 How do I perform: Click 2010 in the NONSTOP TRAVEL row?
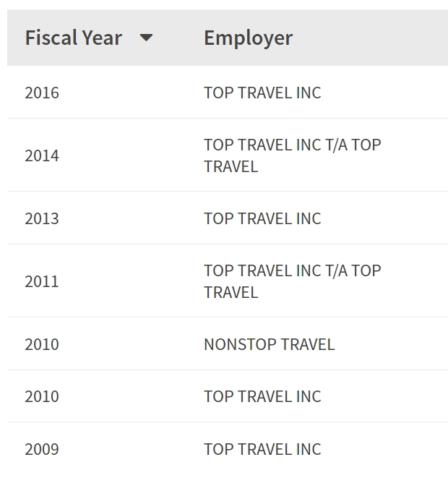(x=42, y=344)
